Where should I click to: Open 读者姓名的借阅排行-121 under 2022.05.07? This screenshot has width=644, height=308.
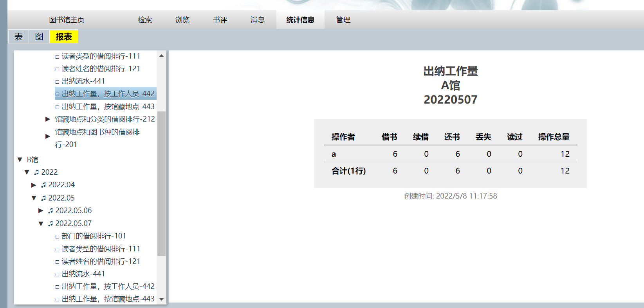[x=101, y=261]
